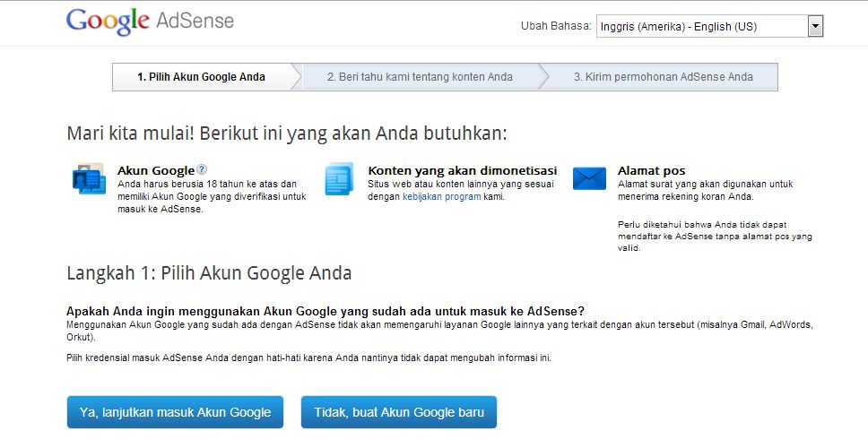Select step 3 Kirim permohonan AdSense Anda
Viewport: 868px width, 448px height.
click(x=664, y=77)
